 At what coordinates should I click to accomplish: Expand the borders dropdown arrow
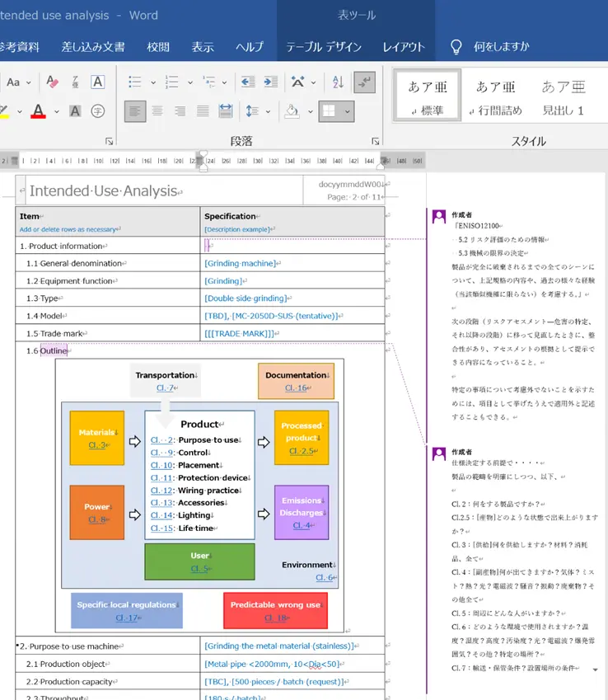tap(348, 111)
